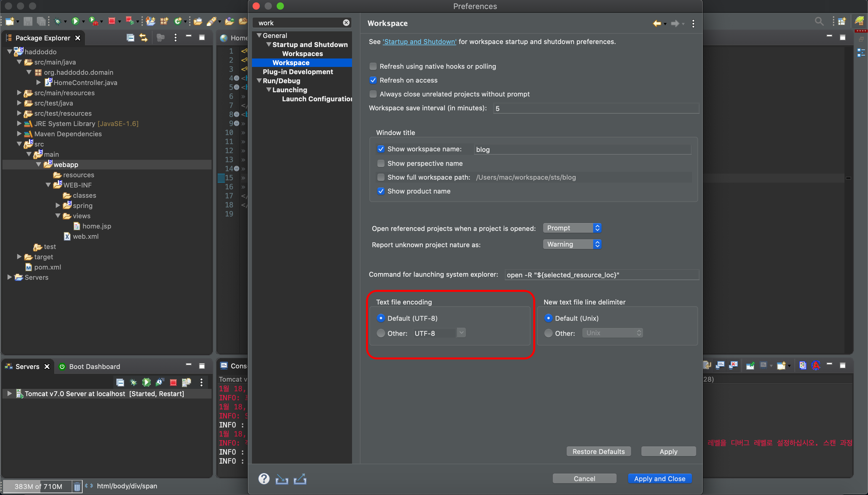
Task: Enable Refresh using native hooks or polling
Action: click(373, 66)
